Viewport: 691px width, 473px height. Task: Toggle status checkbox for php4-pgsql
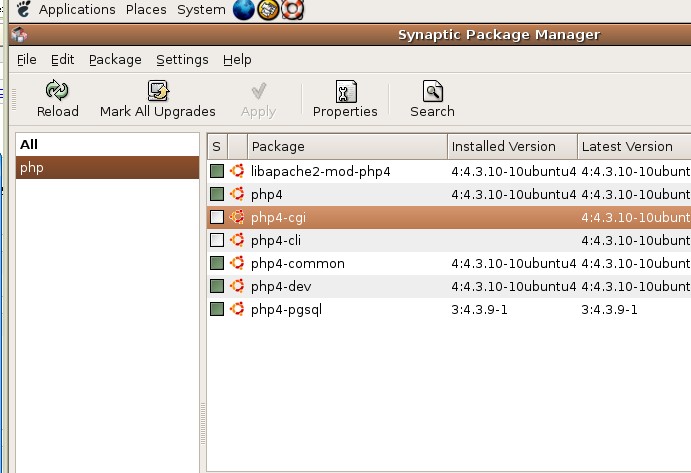click(217, 309)
